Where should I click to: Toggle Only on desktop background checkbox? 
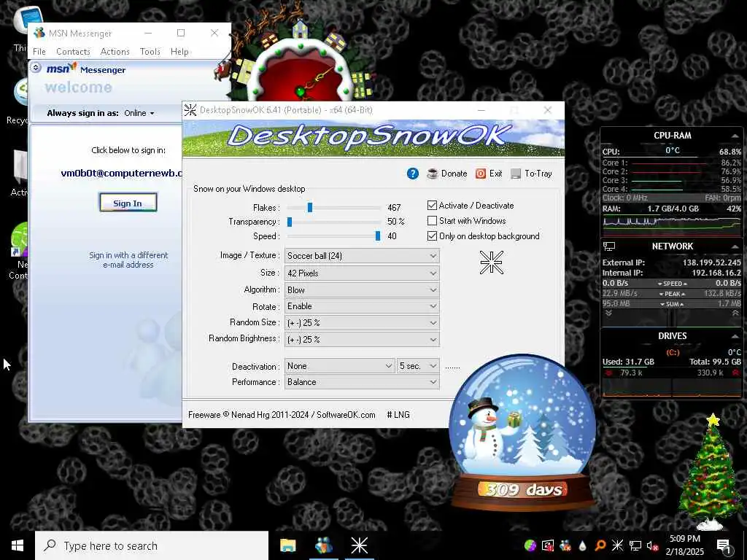coord(432,236)
